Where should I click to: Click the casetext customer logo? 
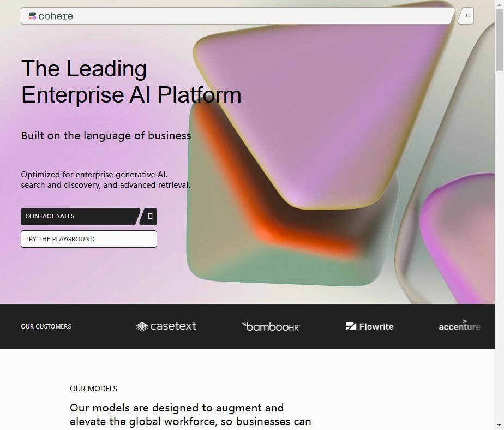(166, 326)
